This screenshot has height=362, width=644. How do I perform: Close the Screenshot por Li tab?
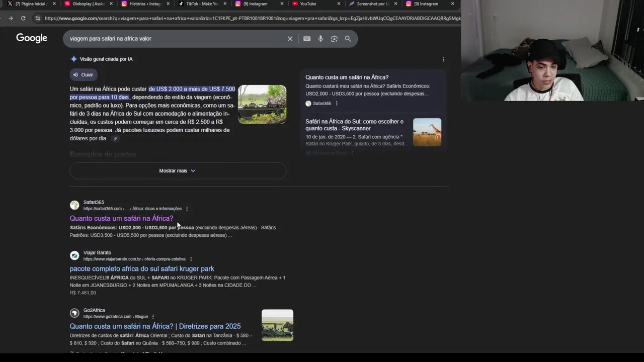pyautogui.click(x=396, y=4)
